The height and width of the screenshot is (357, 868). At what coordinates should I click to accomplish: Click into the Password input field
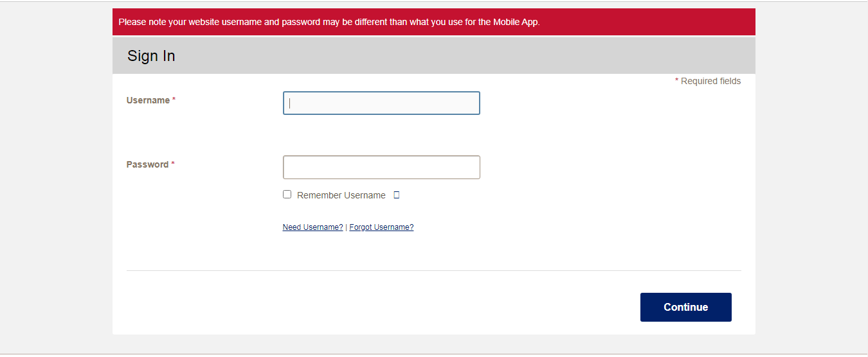(x=381, y=168)
